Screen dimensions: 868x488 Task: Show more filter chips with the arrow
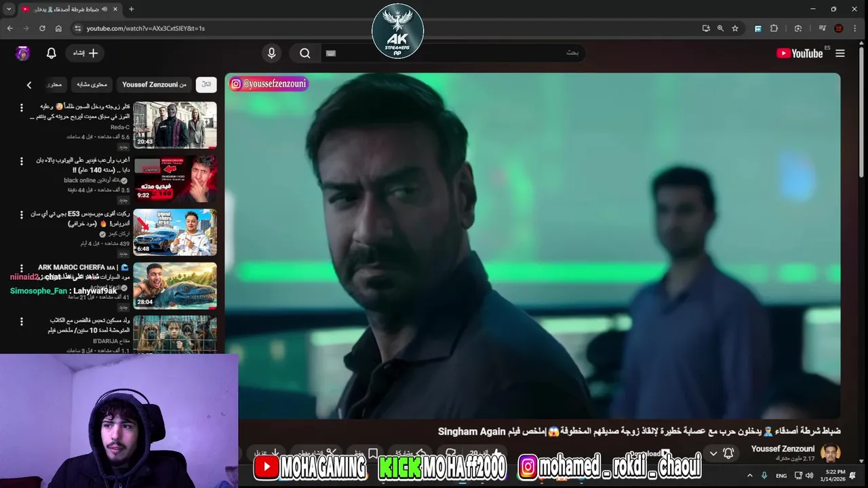click(x=28, y=85)
